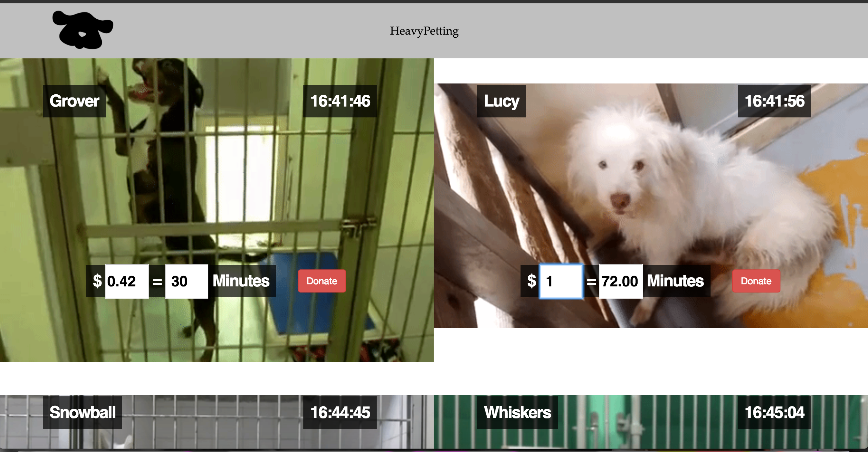Open the HeavyPetting site title
This screenshot has height=452, width=868.
[x=424, y=31]
